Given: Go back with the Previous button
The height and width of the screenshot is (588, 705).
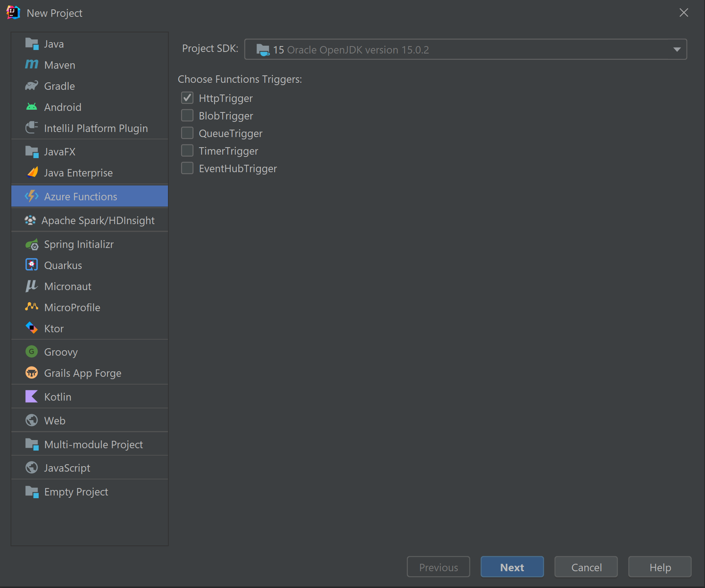Looking at the screenshot, I should pyautogui.click(x=438, y=567).
